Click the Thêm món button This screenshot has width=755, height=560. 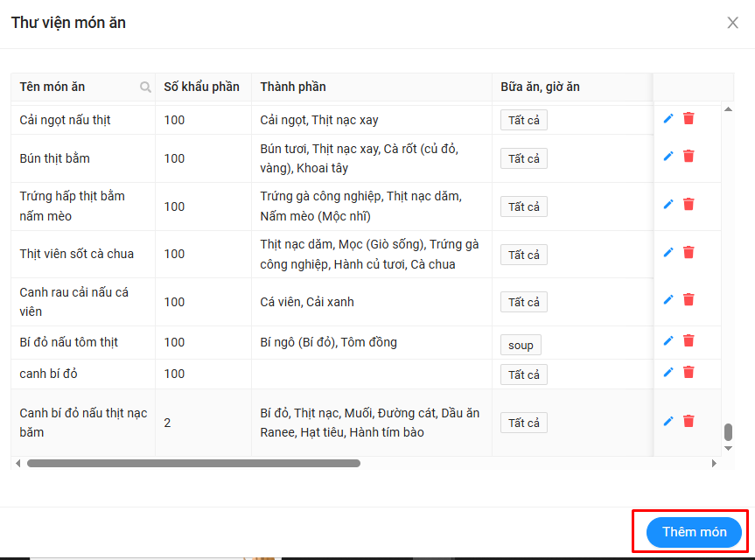pyautogui.click(x=694, y=532)
